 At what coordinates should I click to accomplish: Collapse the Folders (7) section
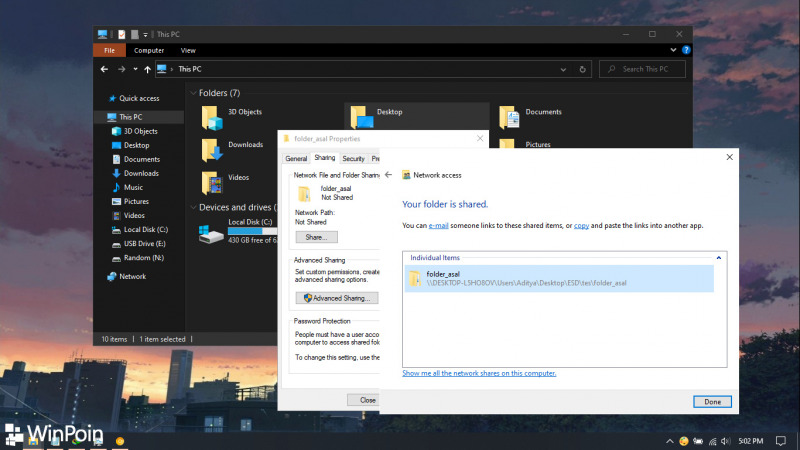coord(193,93)
